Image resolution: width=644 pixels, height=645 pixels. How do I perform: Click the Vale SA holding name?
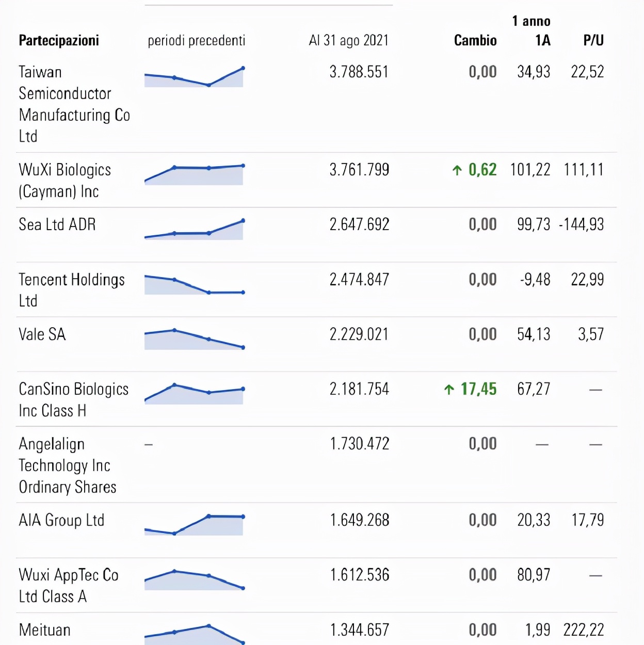point(42,334)
